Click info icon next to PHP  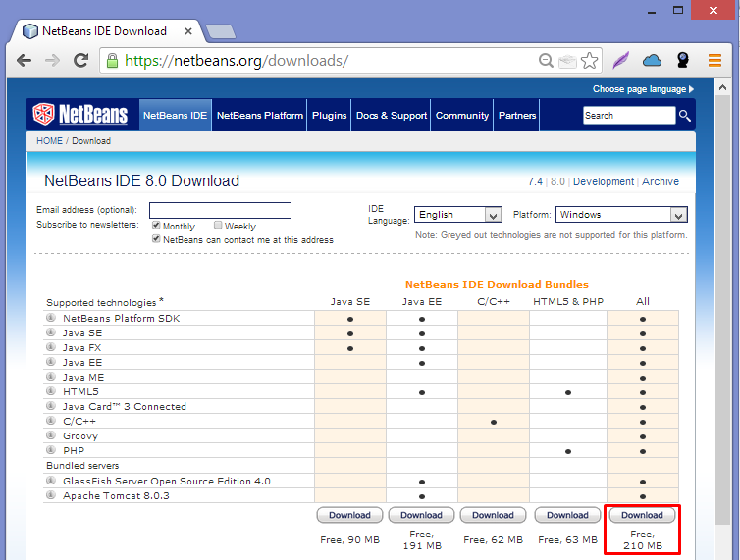51,449
